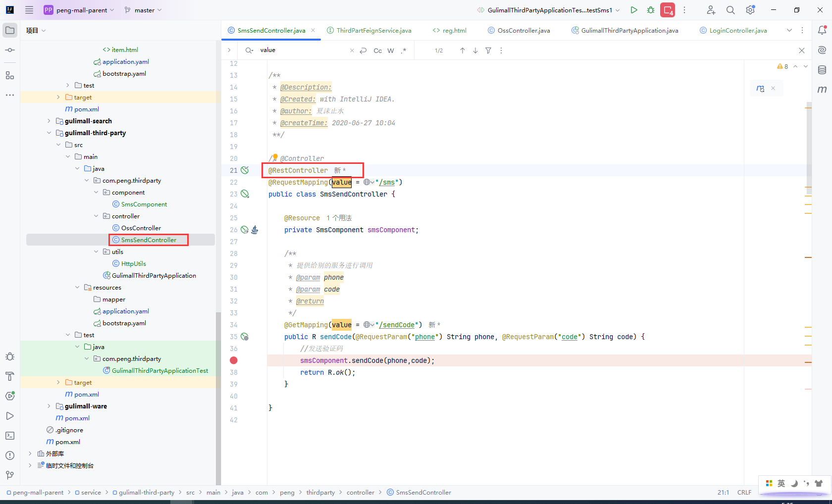Open the Run tool window
Image resolution: width=832 pixels, height=504 pixels.
coord(10,416)
